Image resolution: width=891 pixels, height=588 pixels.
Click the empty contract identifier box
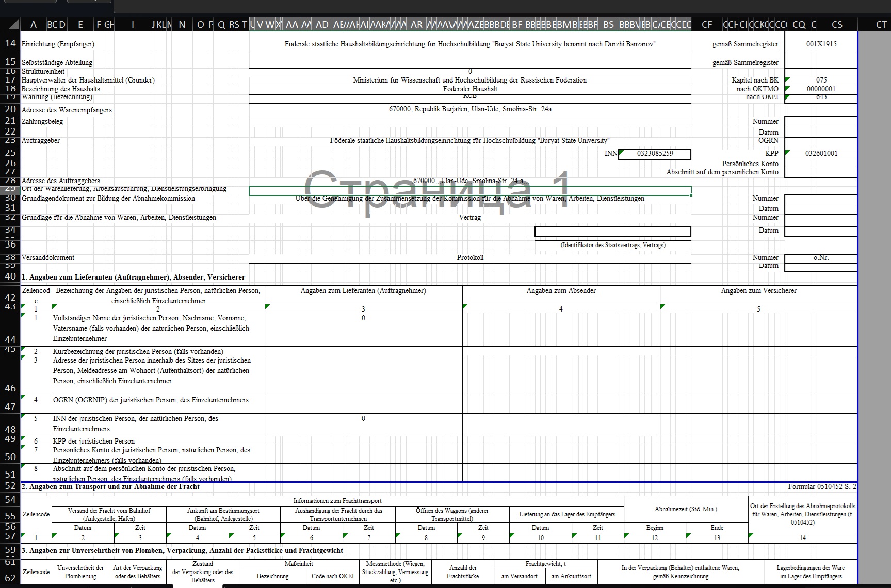613,232
